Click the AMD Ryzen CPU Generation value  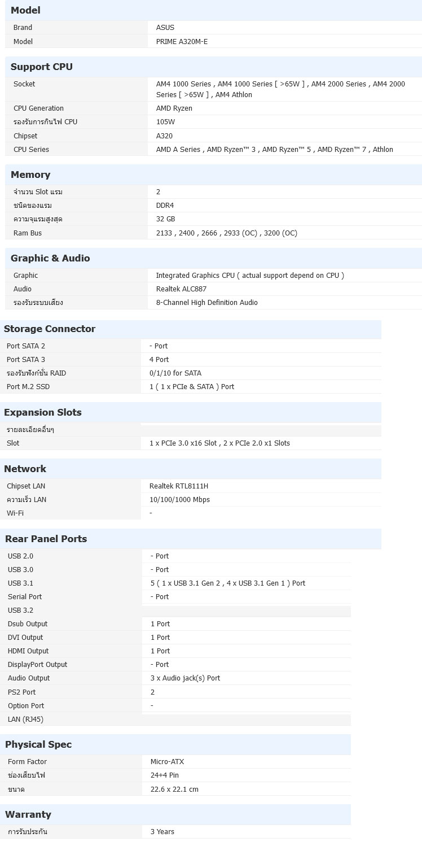point(174,108)
